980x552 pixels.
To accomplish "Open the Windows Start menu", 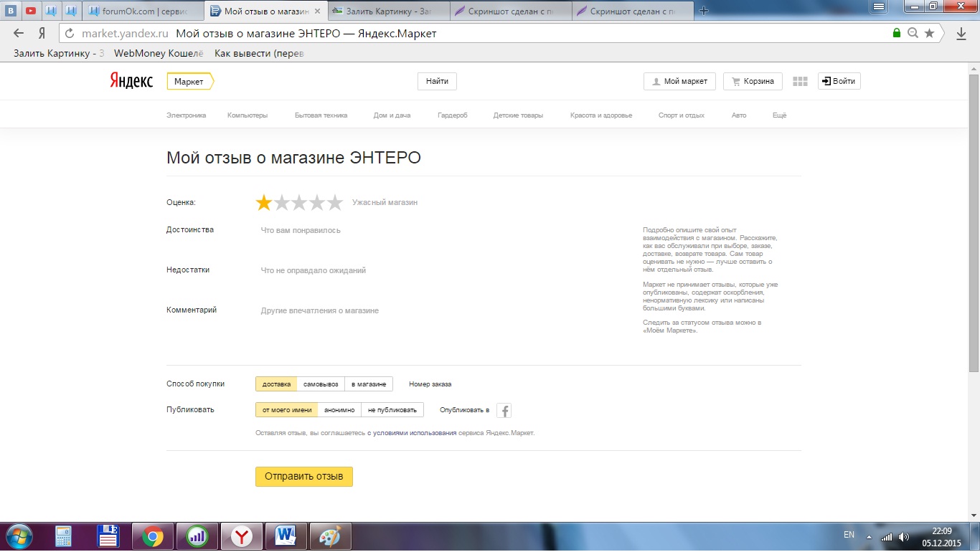I will click(18, 536).
